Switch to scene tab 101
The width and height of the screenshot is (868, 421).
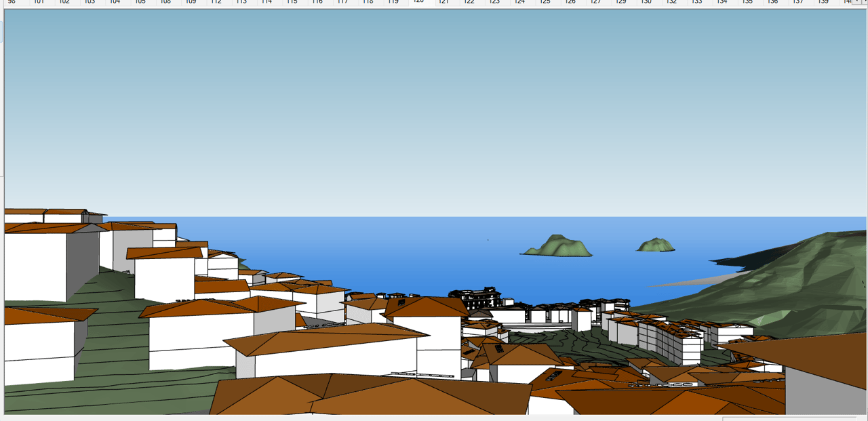click(x=39, y=2)
